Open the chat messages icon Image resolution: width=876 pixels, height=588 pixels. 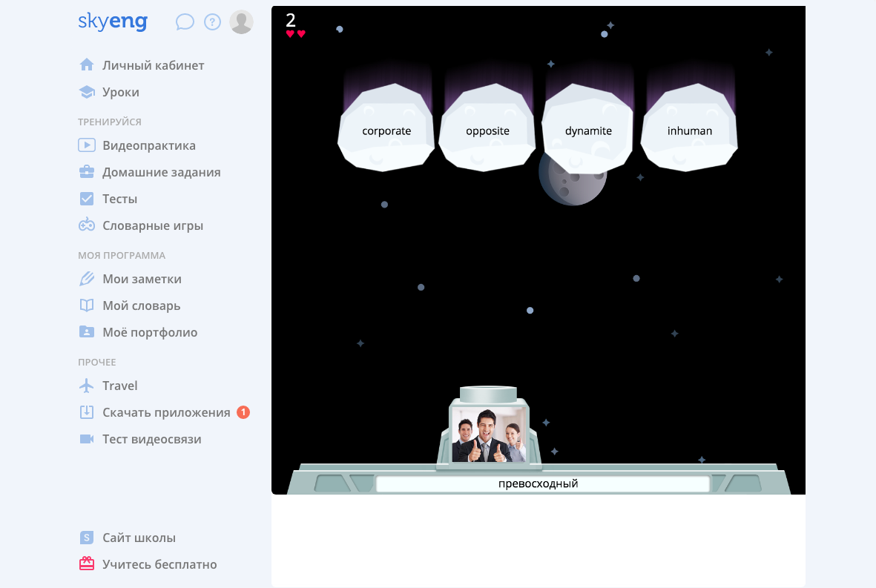185,22
